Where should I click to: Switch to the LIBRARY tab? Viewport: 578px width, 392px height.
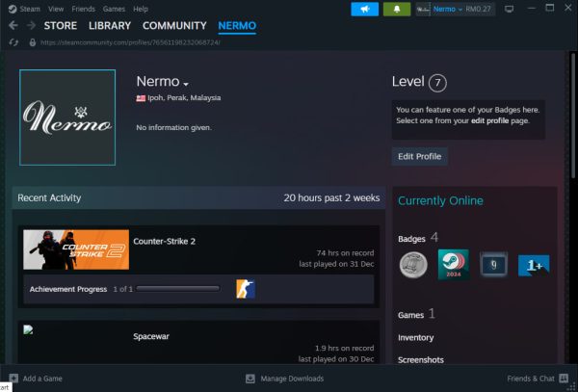coord(110,26)
